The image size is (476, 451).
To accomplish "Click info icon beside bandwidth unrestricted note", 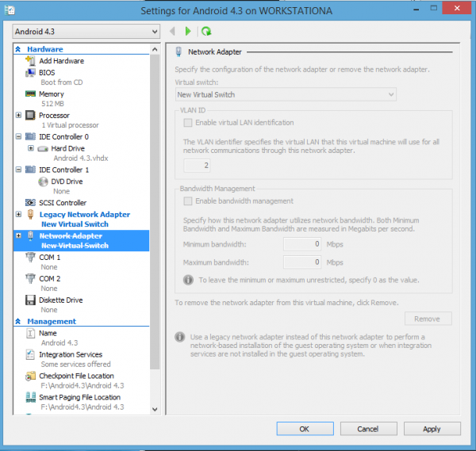I will click(x=188, y=280).
